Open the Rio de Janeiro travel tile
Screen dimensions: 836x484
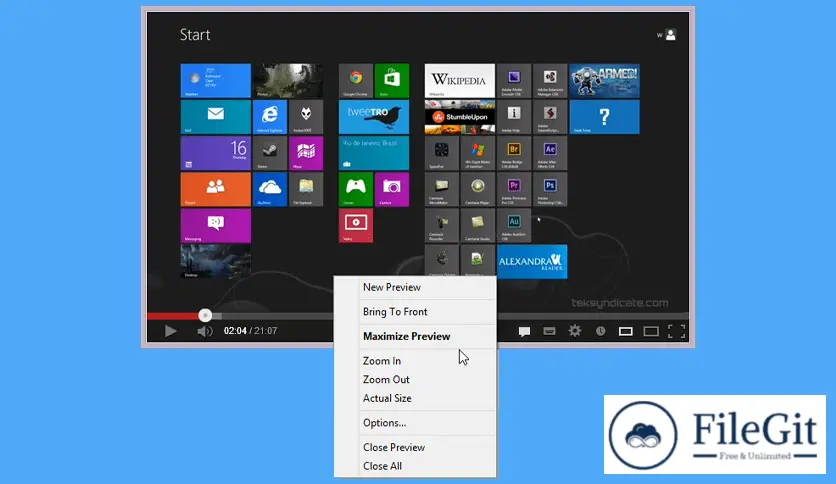click(x=374, y=153)
